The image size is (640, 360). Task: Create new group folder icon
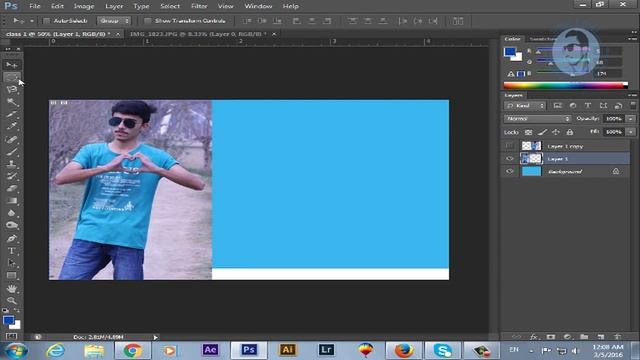click(584, 337)
